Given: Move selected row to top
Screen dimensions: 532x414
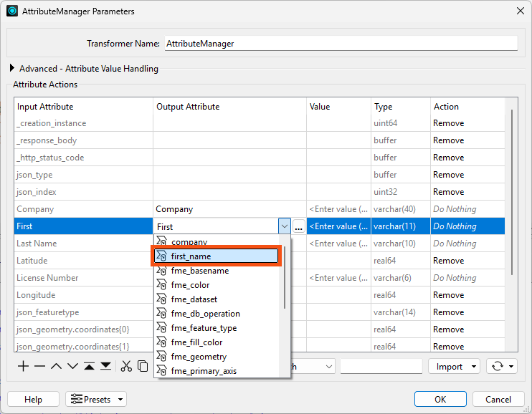Looking at the screenshot, I should (89, 366).
